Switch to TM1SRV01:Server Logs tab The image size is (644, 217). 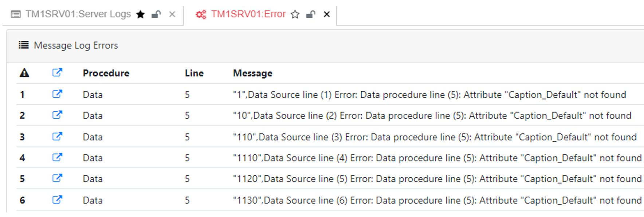tap(78, 14)
